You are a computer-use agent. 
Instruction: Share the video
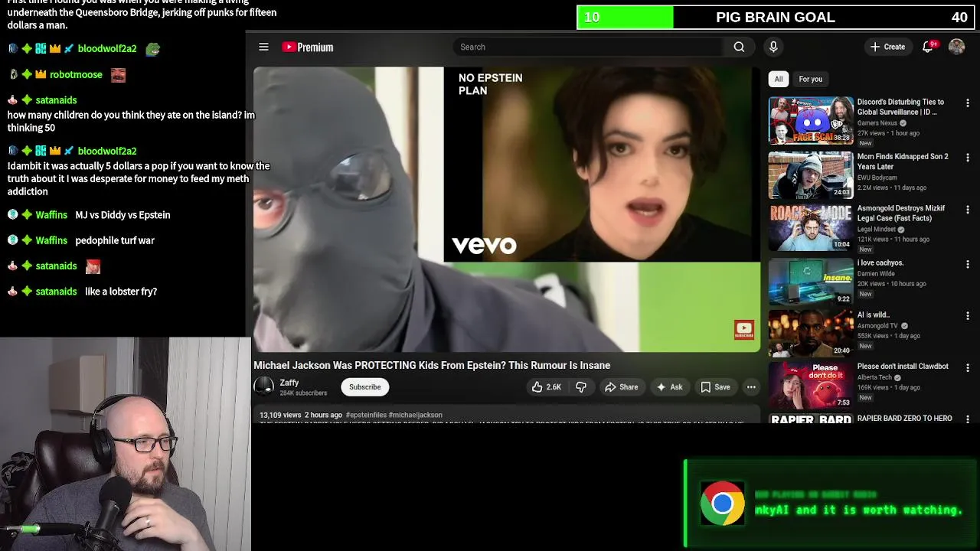click(x=621, y=387)
